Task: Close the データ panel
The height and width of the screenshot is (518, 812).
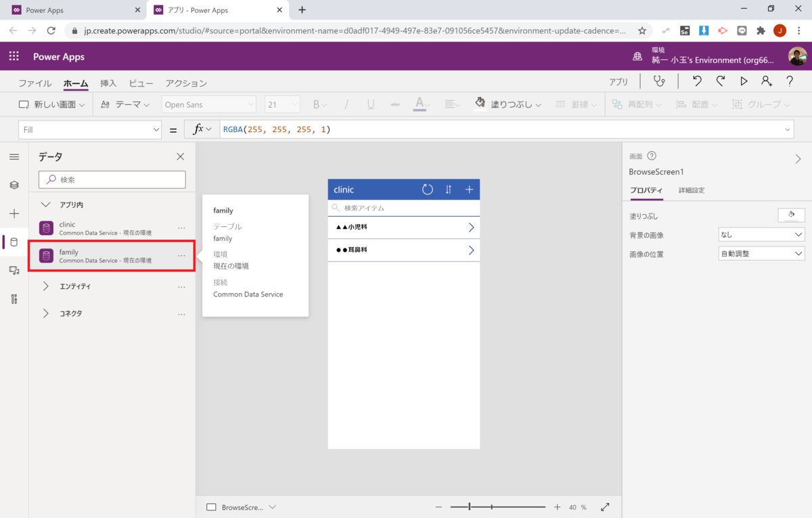Action: pyautogui.click(x=180, y=156)
